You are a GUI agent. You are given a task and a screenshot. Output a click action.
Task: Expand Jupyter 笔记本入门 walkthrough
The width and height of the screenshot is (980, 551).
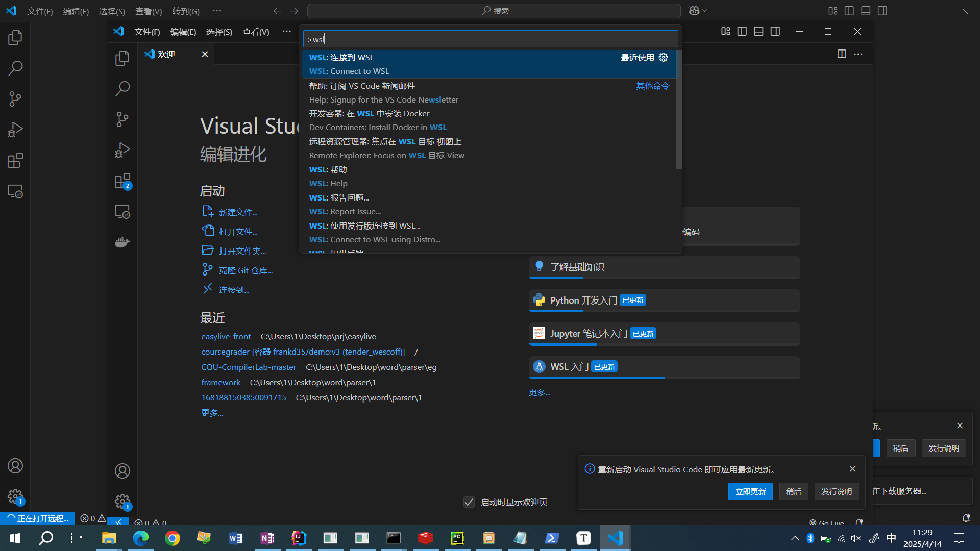pyautogui.click(x=665, y=334)
